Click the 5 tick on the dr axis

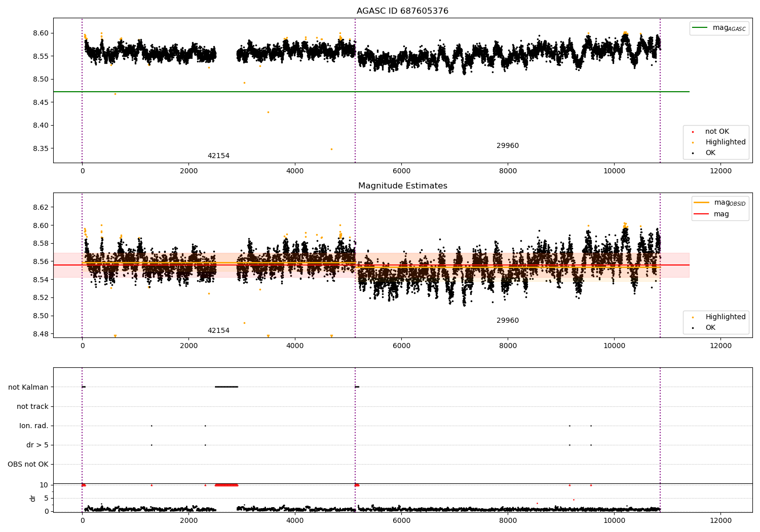point(47,499)
